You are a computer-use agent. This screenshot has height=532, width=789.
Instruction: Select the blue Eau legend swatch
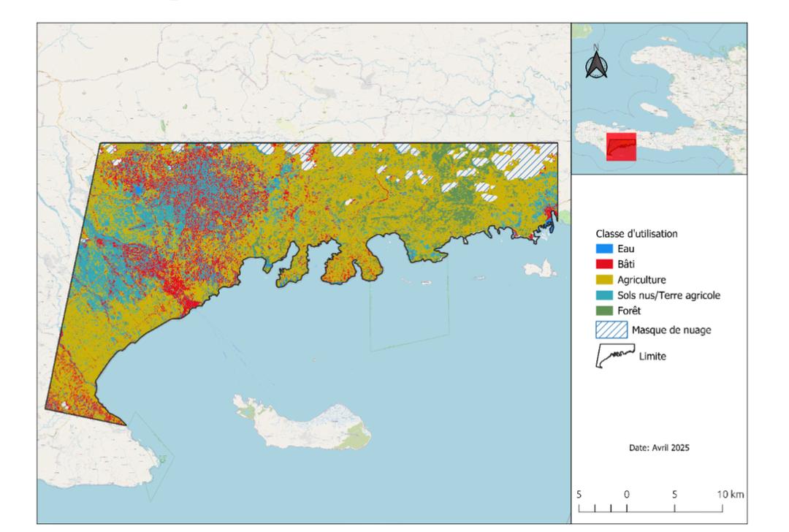[x=605, y=248]
